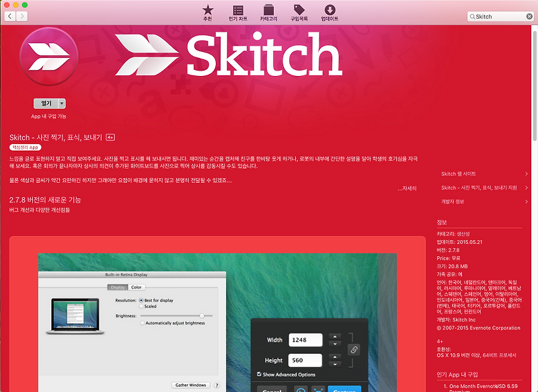The height and width of the screenshot is (392, 538).
Task: Decrease Width with the down stepper arrow
Action: (335, 344)
